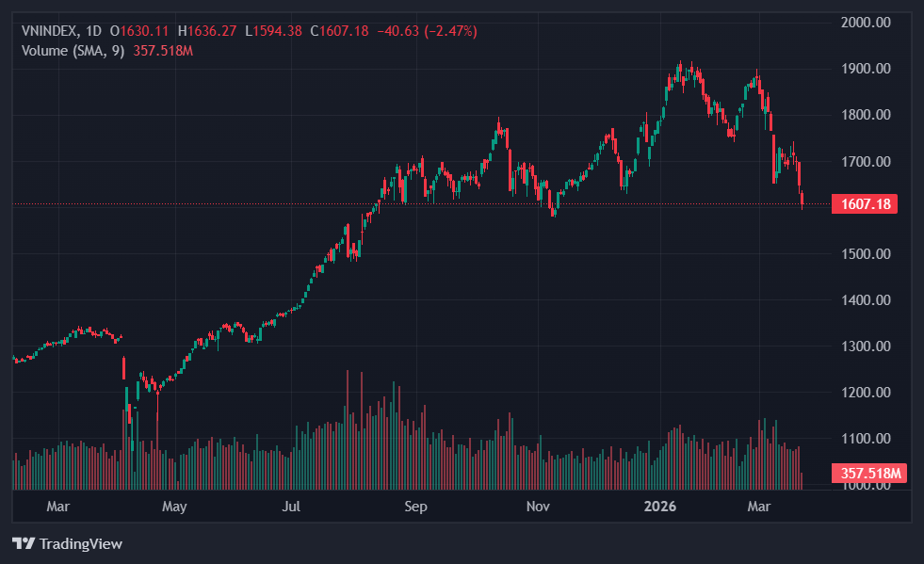The width and height of the screenshot is (924, 564).
Task: Click the low value L1594.38
Action: pos(273,31)
